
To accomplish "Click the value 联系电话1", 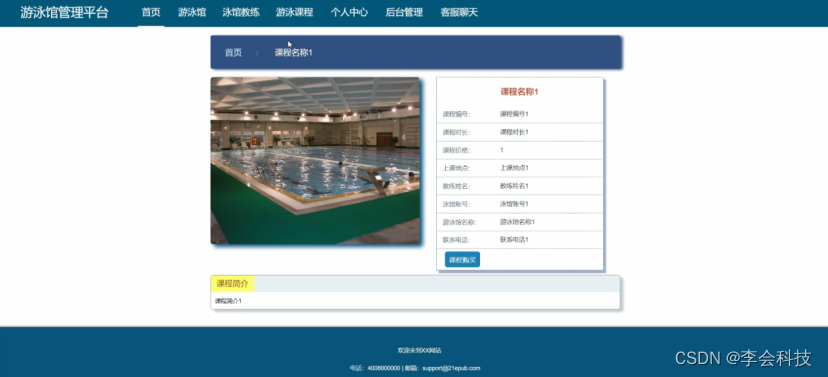I will (x=514, y=240).
